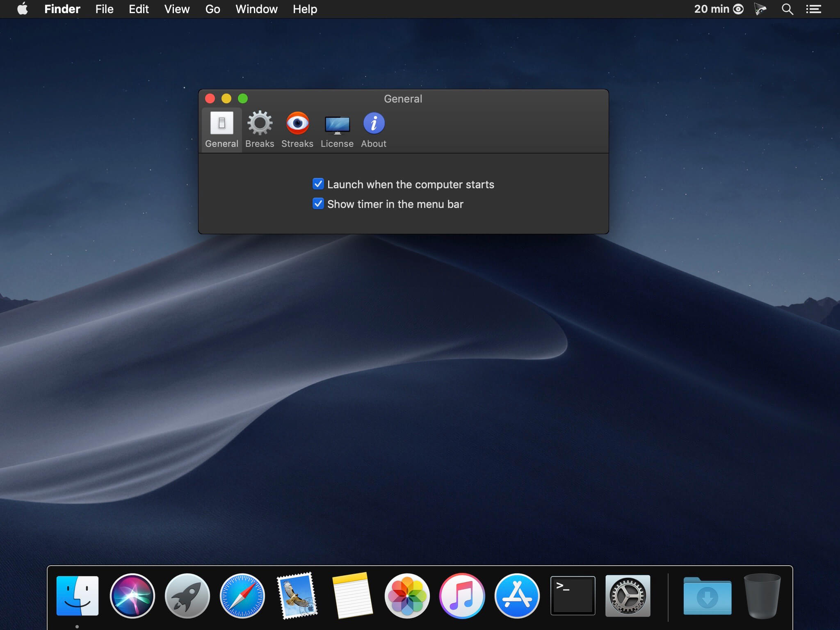Viewport: 840px width, 630px height.
Task: Open the Notification Center list icon
Action: [813, 9]
